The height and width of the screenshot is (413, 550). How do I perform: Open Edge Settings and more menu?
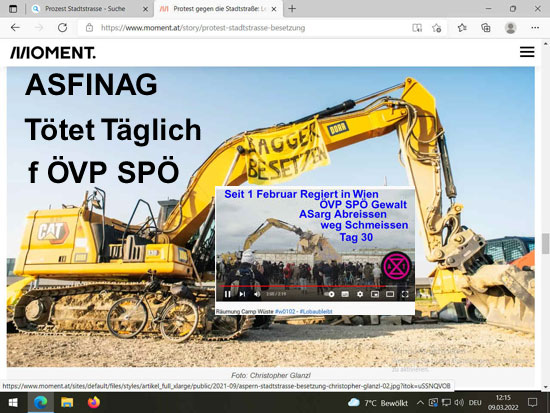535,28
